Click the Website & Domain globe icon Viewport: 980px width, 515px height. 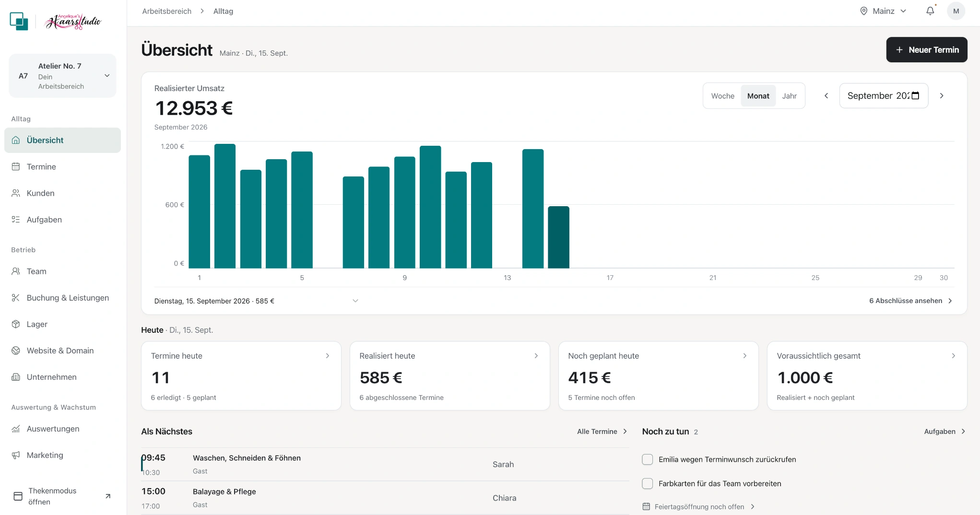[x=16, y=350]
